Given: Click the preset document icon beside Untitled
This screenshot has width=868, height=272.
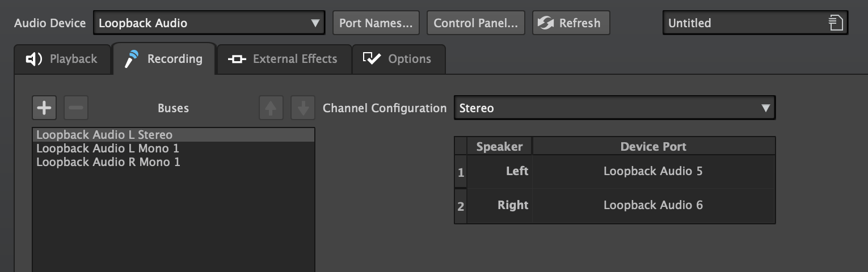Looking at the screenshot, I should click(x=835, y=23).
